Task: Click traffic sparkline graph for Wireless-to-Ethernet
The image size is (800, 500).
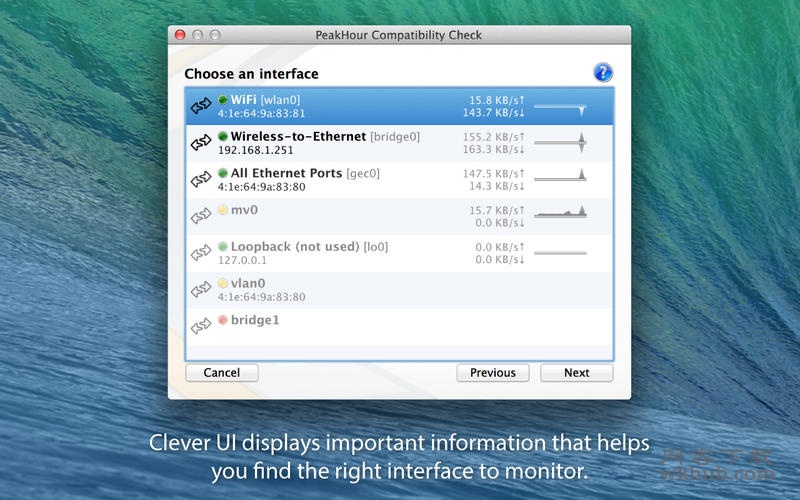Action: click(x=560, y=143)
